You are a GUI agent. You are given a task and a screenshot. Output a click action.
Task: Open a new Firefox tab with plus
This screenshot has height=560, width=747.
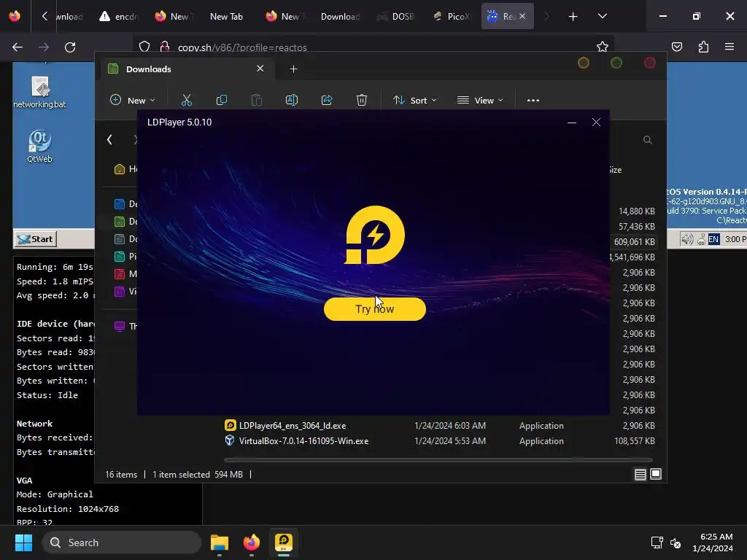pos(573,17)
